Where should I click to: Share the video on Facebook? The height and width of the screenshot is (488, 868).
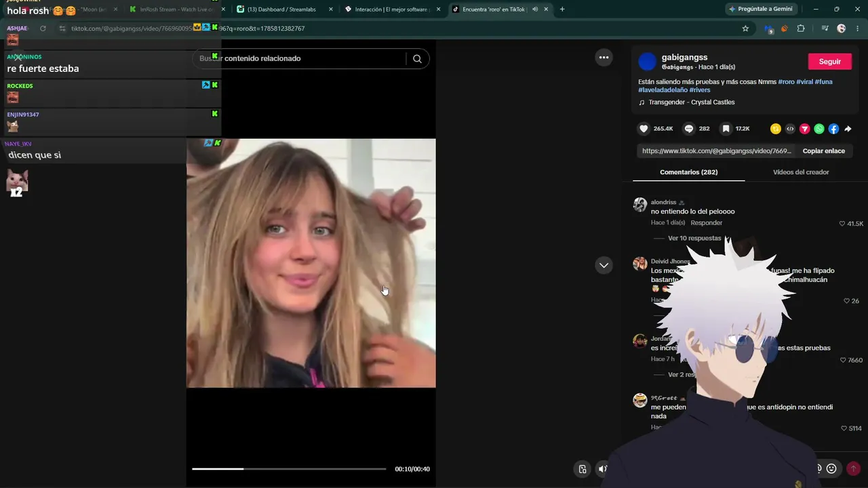tap(833, 129)
